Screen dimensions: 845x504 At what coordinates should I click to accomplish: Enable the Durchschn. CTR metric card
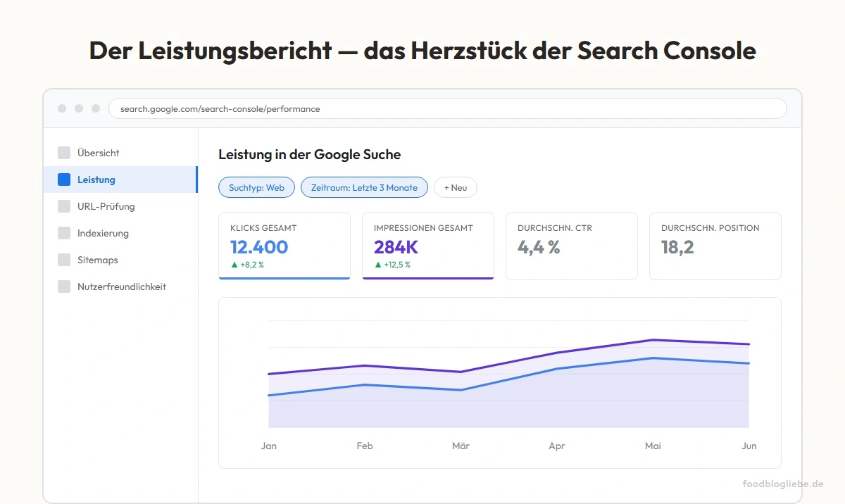coord(571,246)
